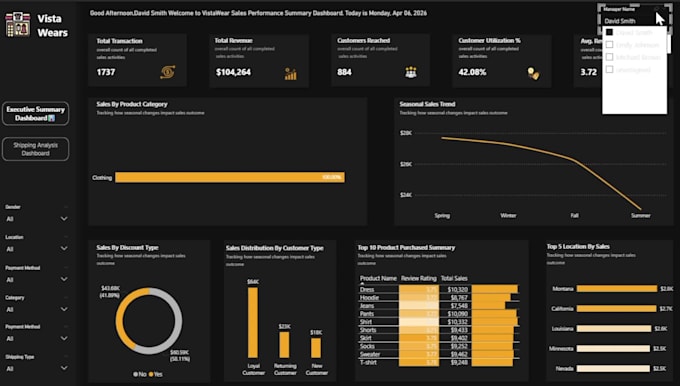Click the Sales By Discount Type title
The width and height of the screenshot is (680, 386).
point(127,248)
